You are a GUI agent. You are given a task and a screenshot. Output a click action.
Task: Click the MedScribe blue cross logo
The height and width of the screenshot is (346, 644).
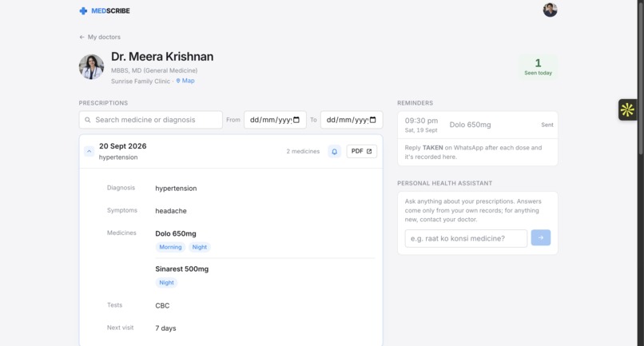pos(83,10)
